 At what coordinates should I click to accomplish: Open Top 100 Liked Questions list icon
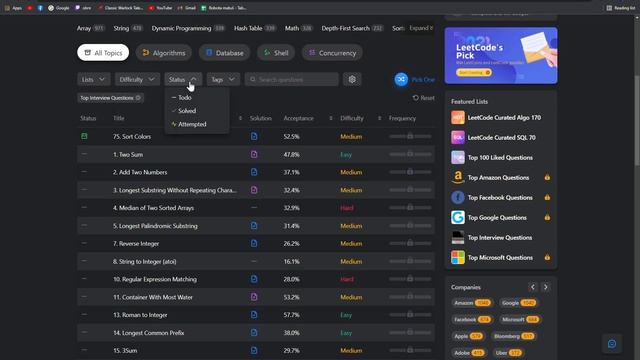coord(458,158)
